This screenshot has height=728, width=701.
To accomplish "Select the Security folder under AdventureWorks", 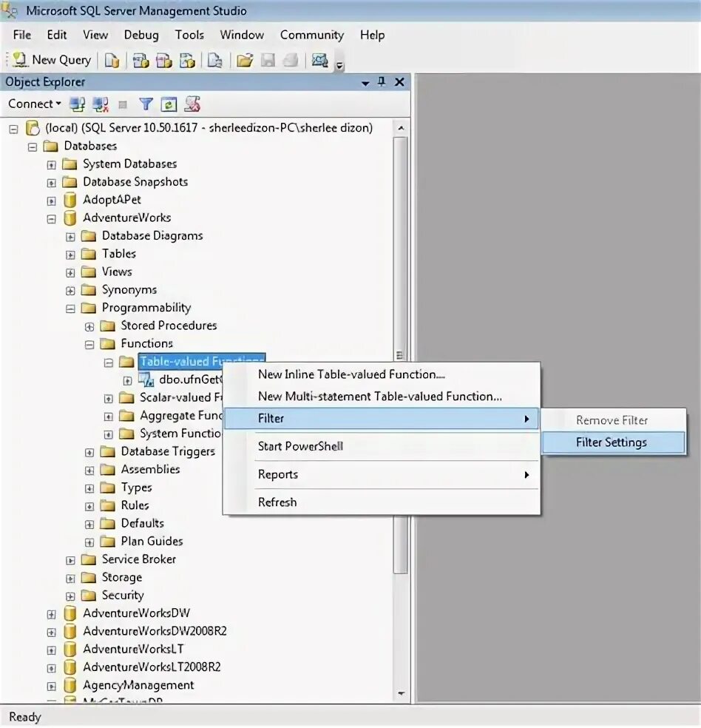I will [123, 596].
